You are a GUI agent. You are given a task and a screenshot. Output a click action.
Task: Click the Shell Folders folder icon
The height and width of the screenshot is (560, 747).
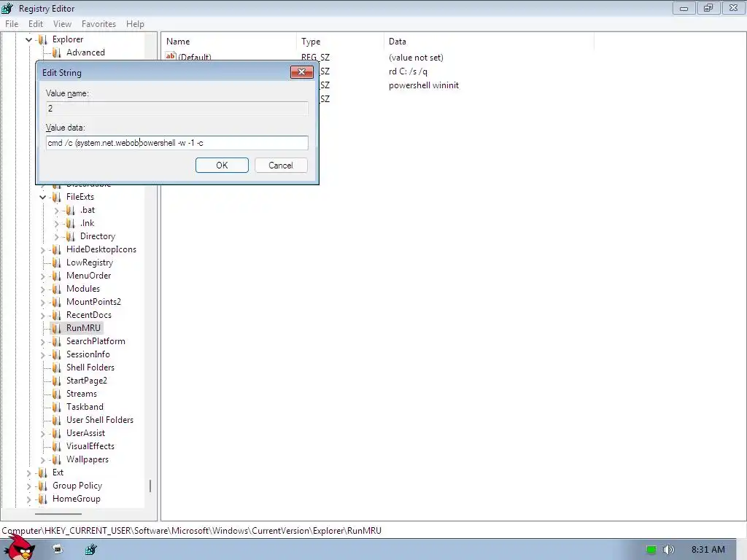[56, 367]
